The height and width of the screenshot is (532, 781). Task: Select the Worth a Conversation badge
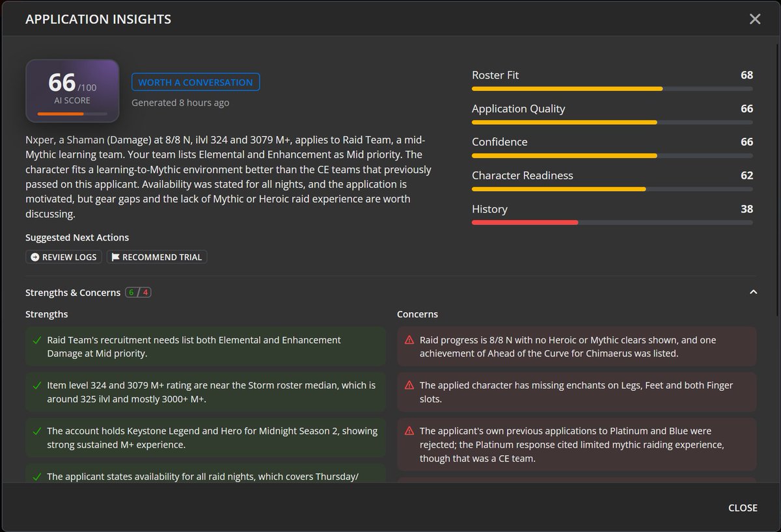[195, 82]
